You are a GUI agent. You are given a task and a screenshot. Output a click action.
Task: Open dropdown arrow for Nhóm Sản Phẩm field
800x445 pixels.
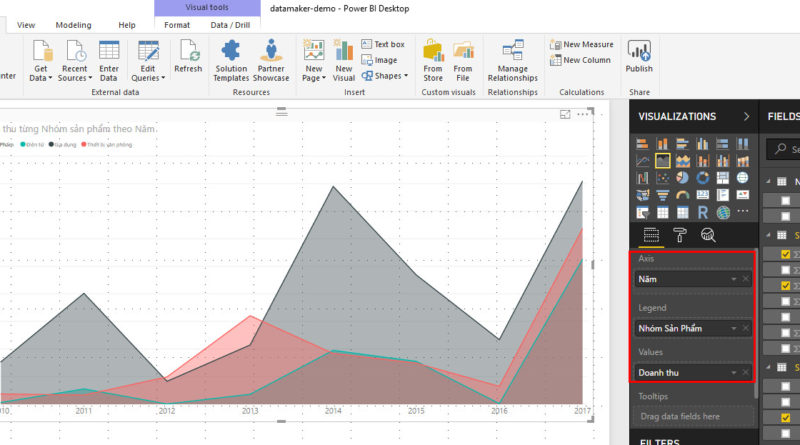click(735, 328)
